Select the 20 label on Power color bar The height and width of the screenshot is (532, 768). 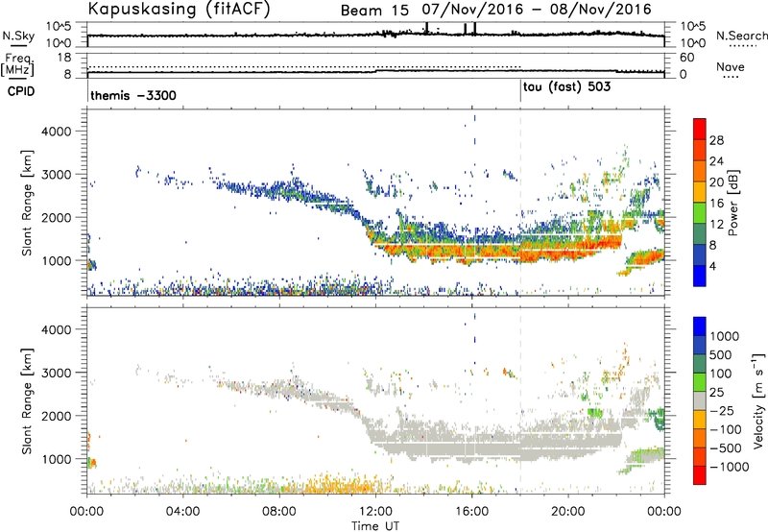[x=716, y=182]
